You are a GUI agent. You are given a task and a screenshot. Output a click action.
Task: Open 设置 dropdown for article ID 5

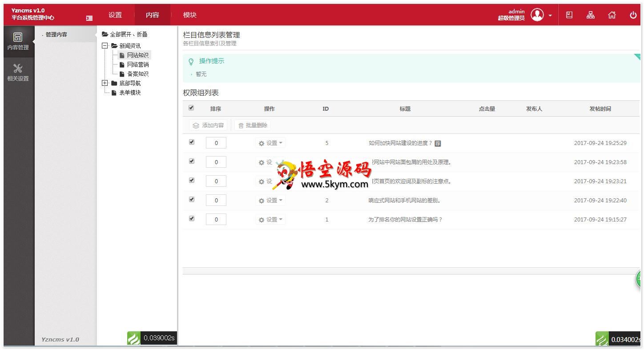point(270,143)
